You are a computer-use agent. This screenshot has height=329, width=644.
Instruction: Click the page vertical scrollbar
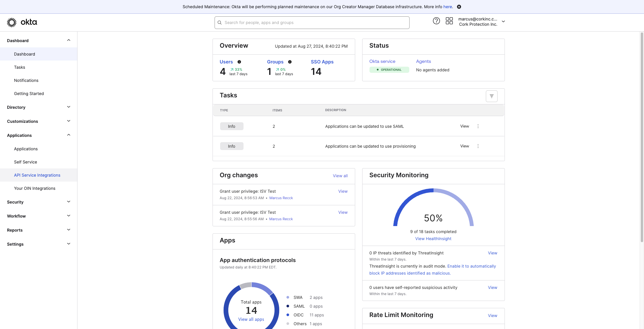(642, 137)
